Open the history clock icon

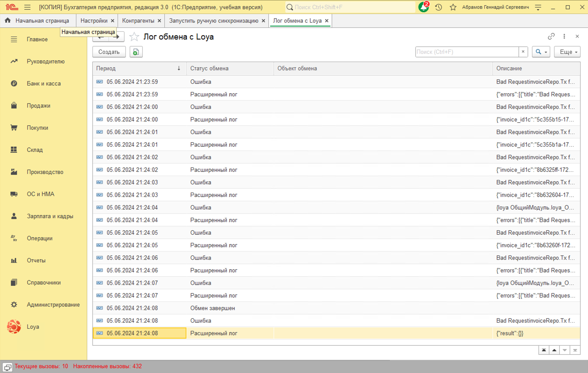tap(438, 7)
